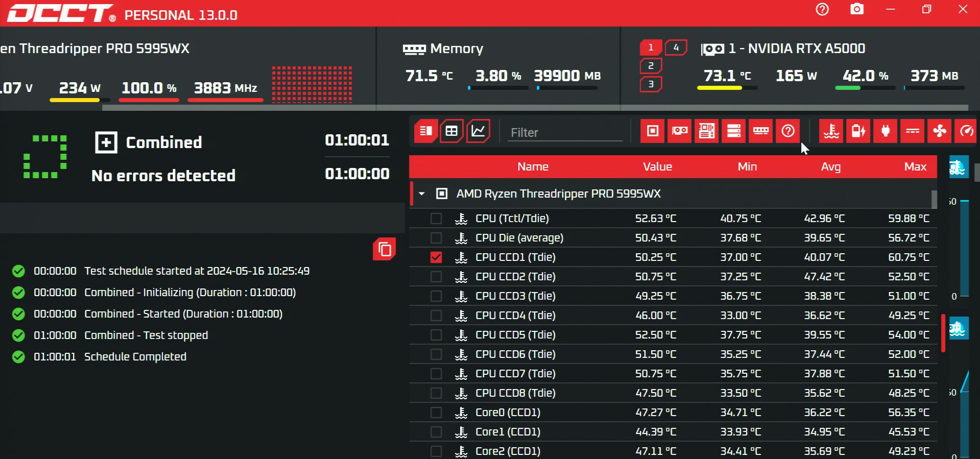
Task: Click the CPU chip icon beside AMD Ryzen row
Action: click(x=442, y=194)
